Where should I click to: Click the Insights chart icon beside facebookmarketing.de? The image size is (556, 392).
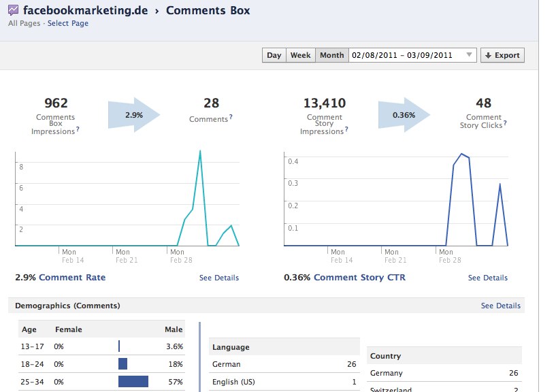click(13, 10)
